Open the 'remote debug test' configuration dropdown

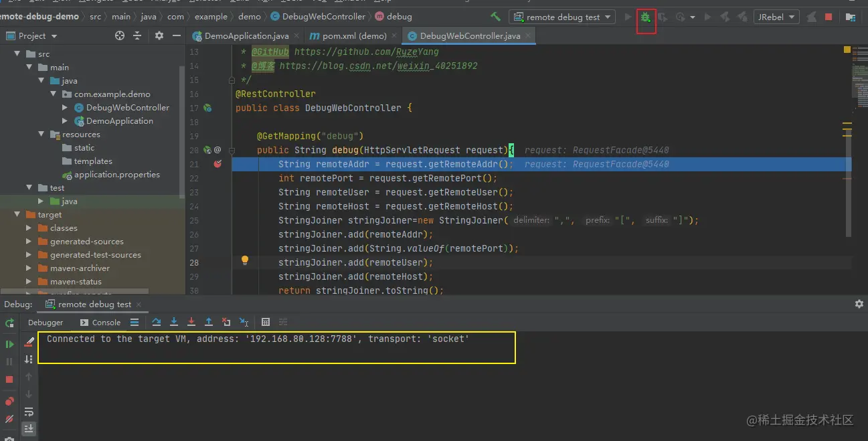562,17
